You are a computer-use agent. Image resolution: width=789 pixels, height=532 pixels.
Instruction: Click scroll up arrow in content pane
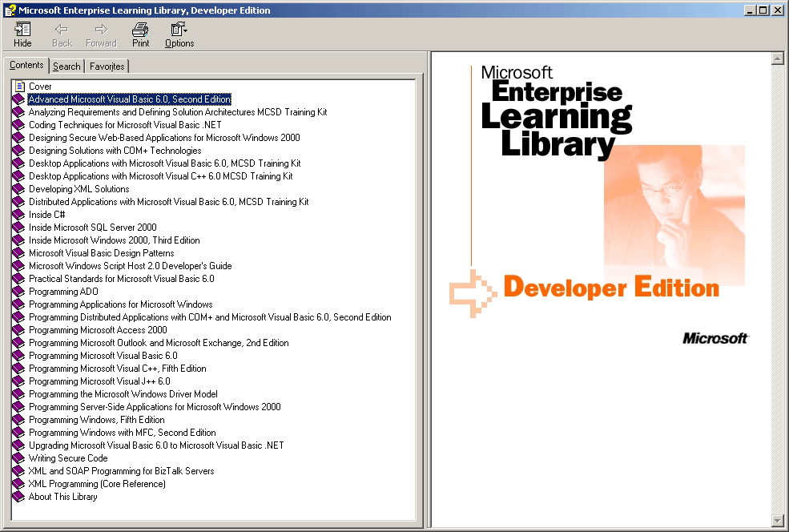(778, 58)
